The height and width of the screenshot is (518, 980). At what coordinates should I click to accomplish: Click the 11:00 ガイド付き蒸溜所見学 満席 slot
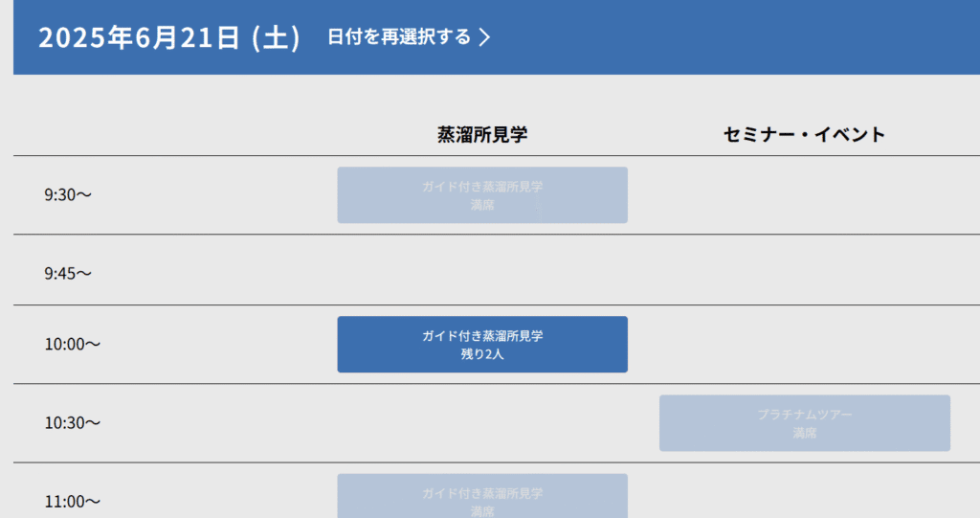(482, 496)
